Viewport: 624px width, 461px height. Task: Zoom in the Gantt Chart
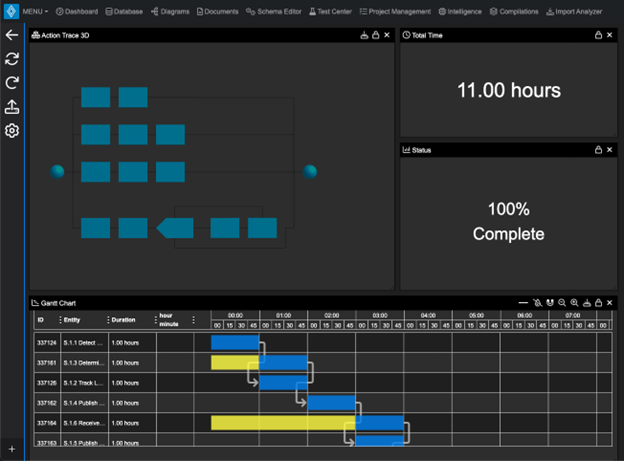[574, 303]
